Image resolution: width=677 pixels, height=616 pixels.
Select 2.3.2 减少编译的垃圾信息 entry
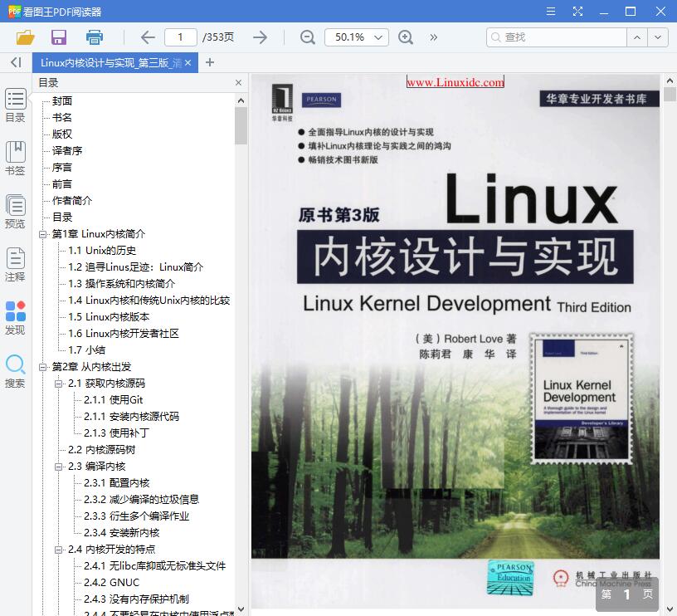[142, 500]
